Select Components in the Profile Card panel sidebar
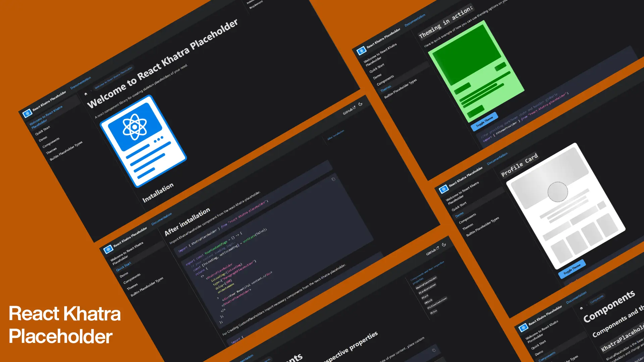The width and height of the screenshot is (644, 362). coord(468,219)
